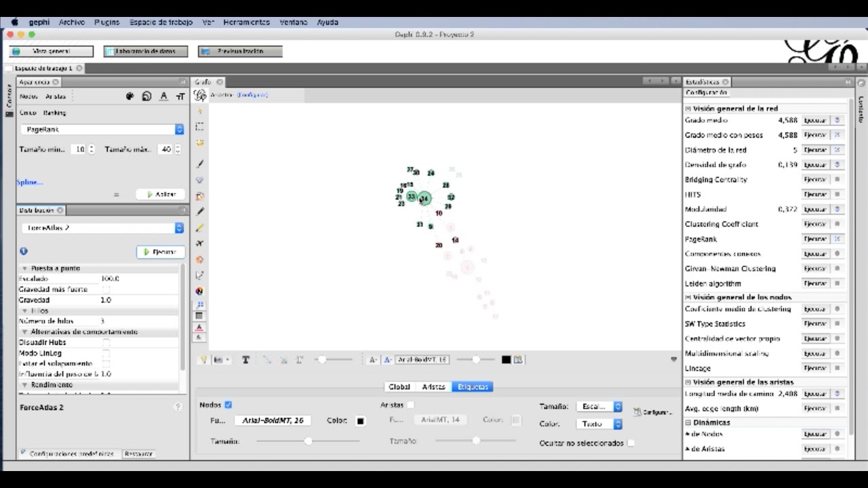Open the Color Texto dropdown
The height and width of the screenshot is (488, 868).
pyautogui.click(x=599, y=424)
